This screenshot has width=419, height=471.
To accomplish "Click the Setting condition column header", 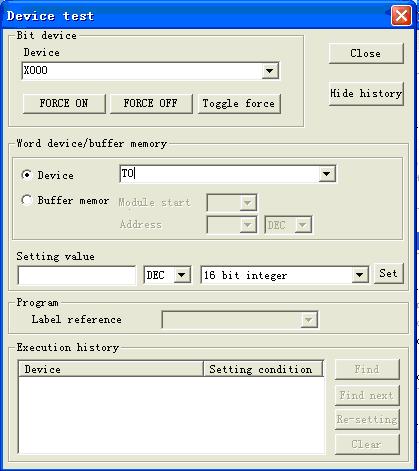I will coord(263,369).
